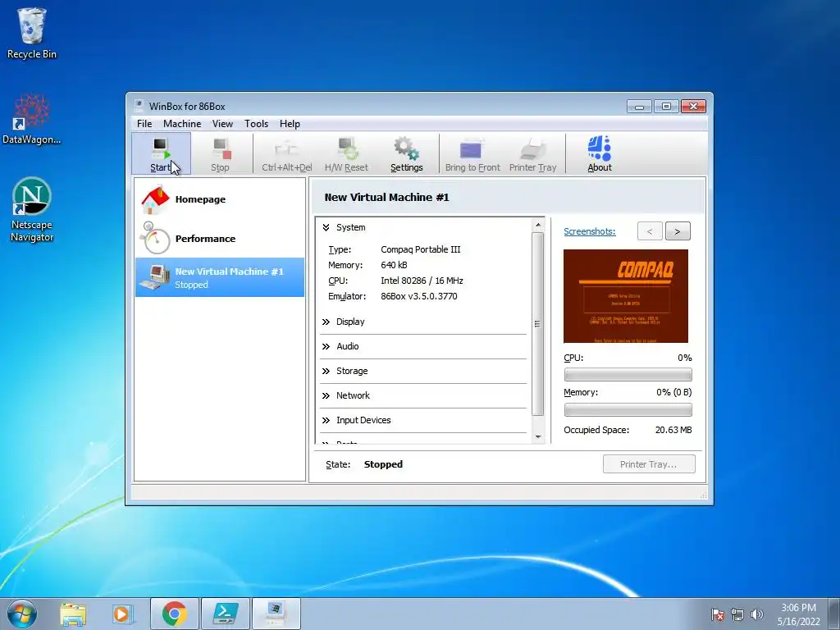Click the details panel scrollbar thumb
This screenshot has height=630, width=840.
click(538, 324)
